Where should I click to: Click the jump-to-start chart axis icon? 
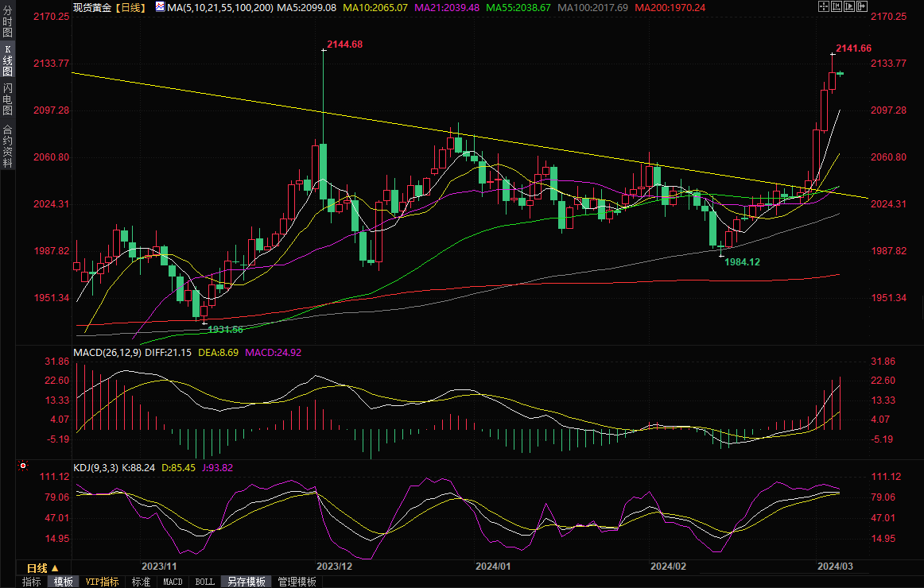[x=836, y=6]
